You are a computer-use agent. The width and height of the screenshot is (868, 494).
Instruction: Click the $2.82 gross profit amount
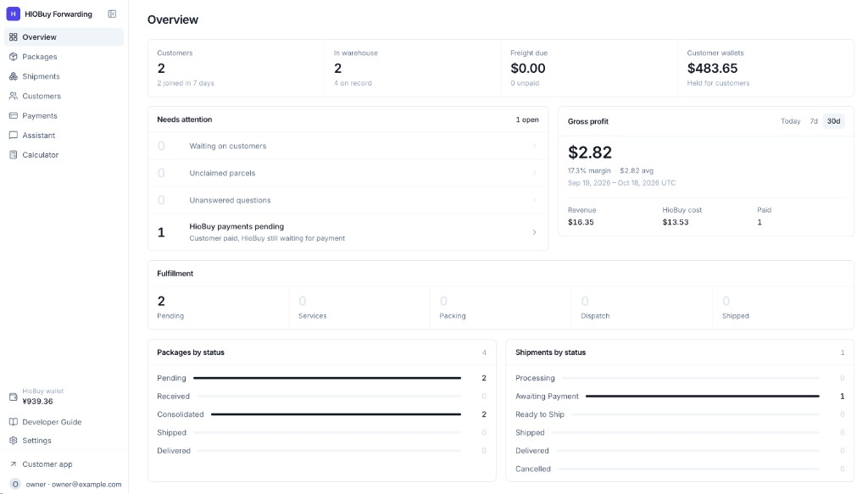tap(590, 153)
